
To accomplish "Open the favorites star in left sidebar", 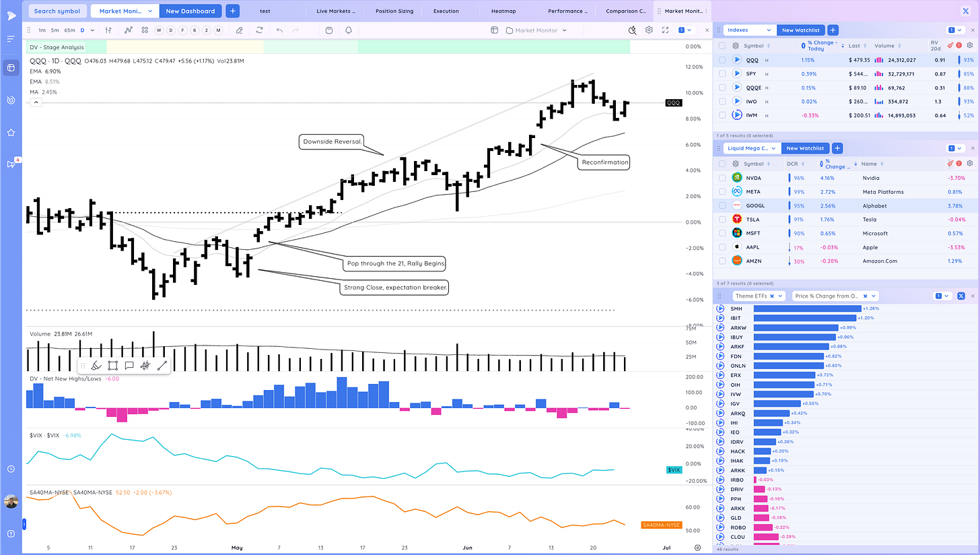I will [x=10, y=133].
